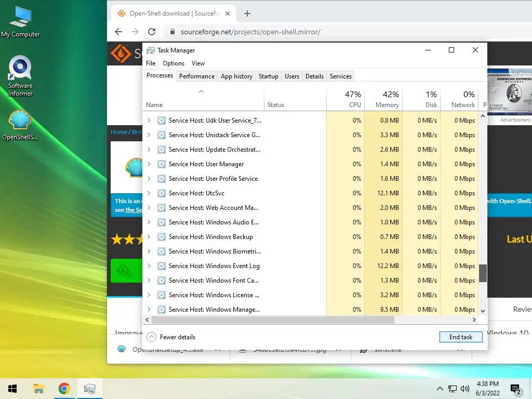Viewport: 532px width, 399px height.
Task: Expand Service Host: Unistack Service
Action: tap(149, 135)
